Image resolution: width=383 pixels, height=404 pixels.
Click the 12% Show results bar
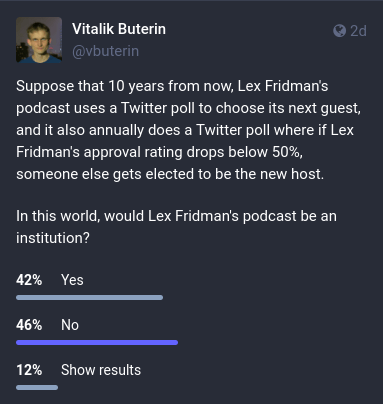(x=37, y=387)
